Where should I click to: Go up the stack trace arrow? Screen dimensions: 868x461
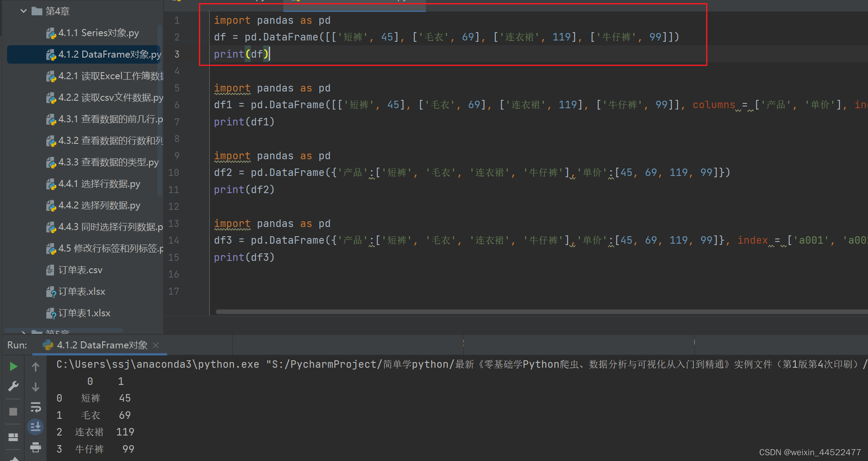pyautogui.click(x=36, y=366)
